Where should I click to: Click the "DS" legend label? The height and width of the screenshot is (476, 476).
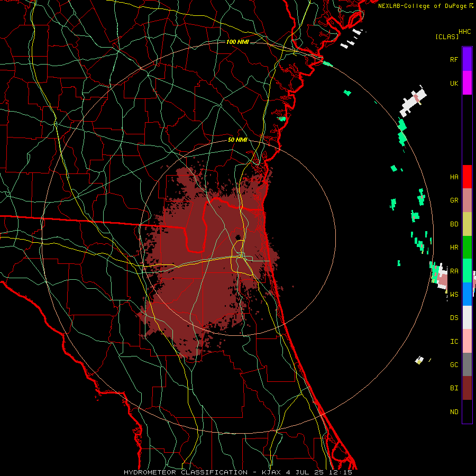(454, 317)
